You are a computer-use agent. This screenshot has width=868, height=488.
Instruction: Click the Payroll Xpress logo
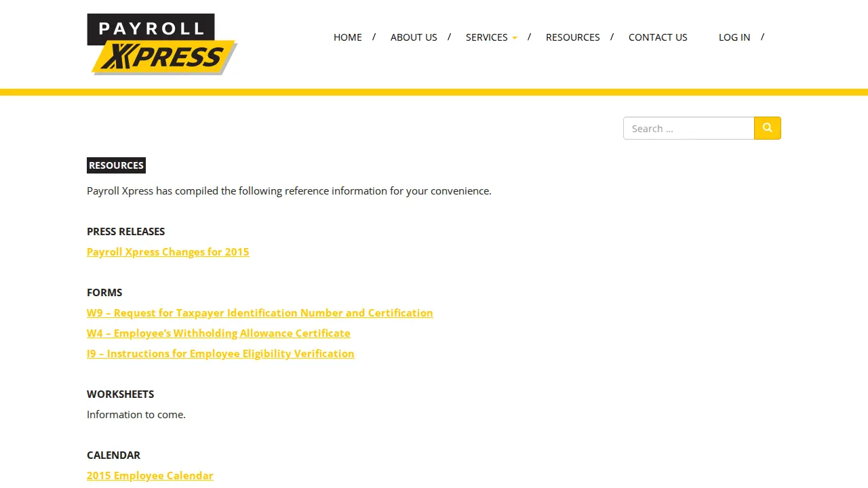pos(162,44)
